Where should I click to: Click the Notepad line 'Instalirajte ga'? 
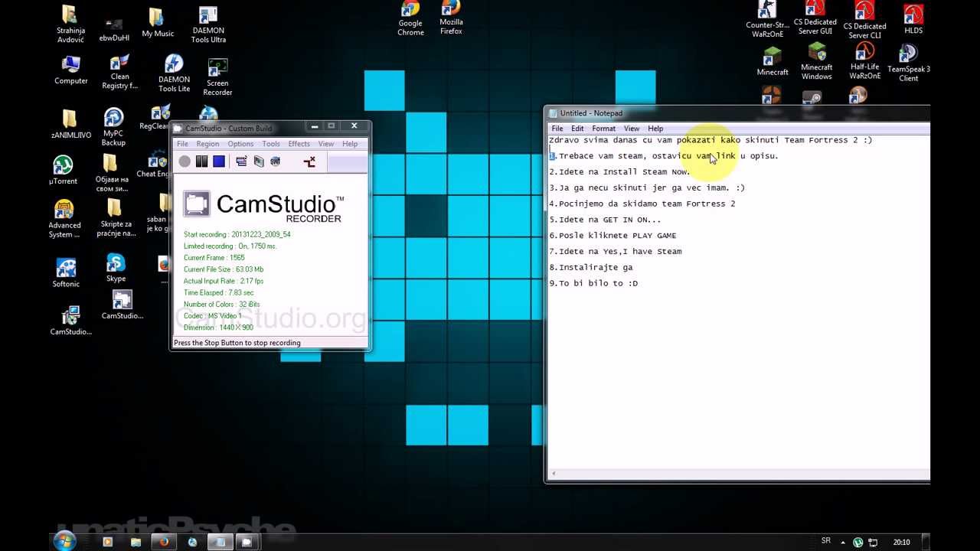click(591, 267)
